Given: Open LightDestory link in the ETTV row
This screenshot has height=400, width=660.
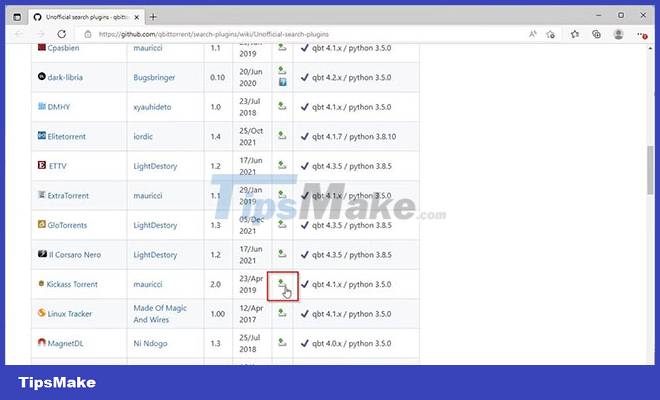Looking at the screenshot, I should pos(155,166).
